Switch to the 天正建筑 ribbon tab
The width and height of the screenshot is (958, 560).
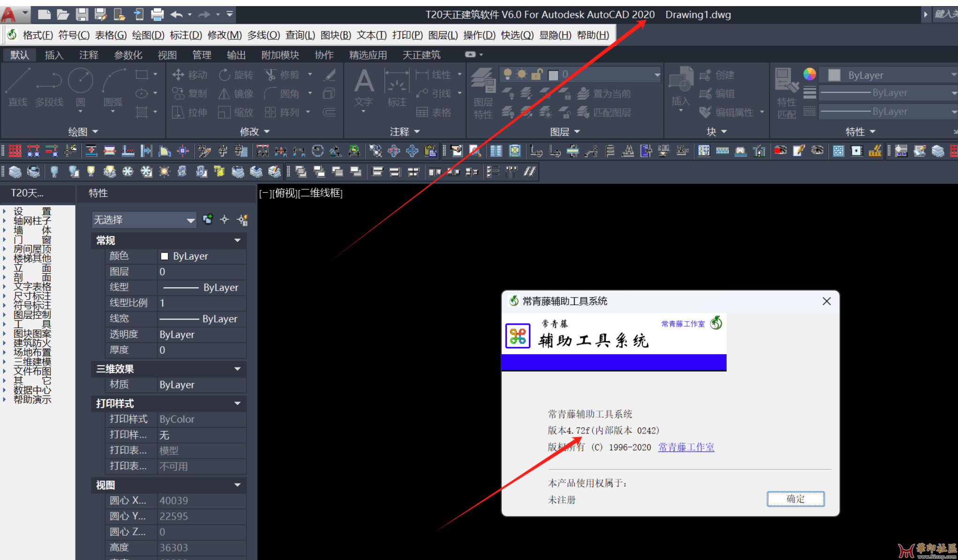(421, 55)
